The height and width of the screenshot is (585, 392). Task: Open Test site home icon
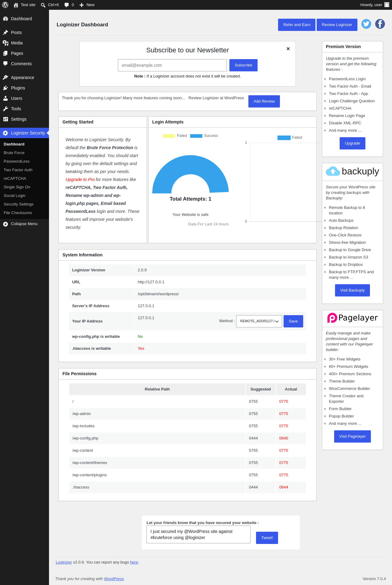click(x=16, y=5)
